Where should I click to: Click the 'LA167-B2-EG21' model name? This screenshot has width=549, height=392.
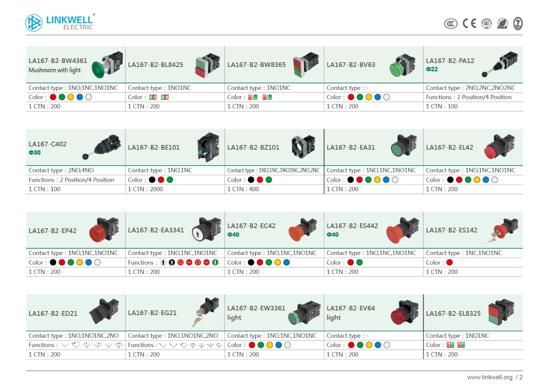(x=152, y=313)
